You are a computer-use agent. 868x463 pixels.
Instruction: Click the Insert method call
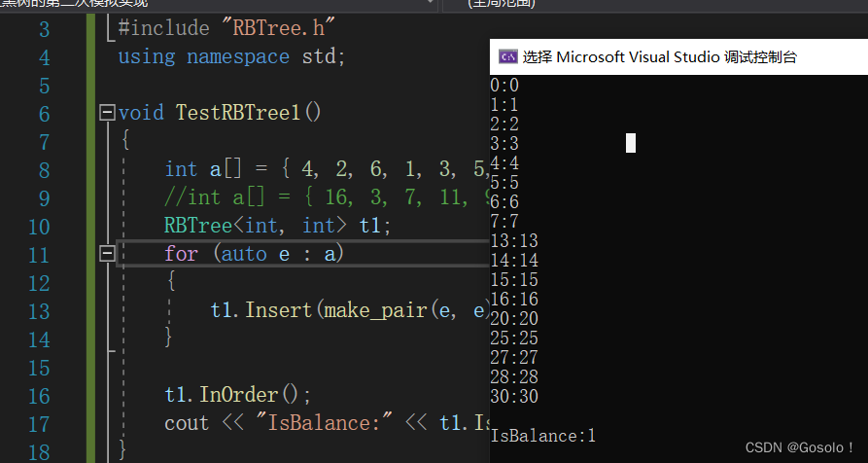(277, 310)
